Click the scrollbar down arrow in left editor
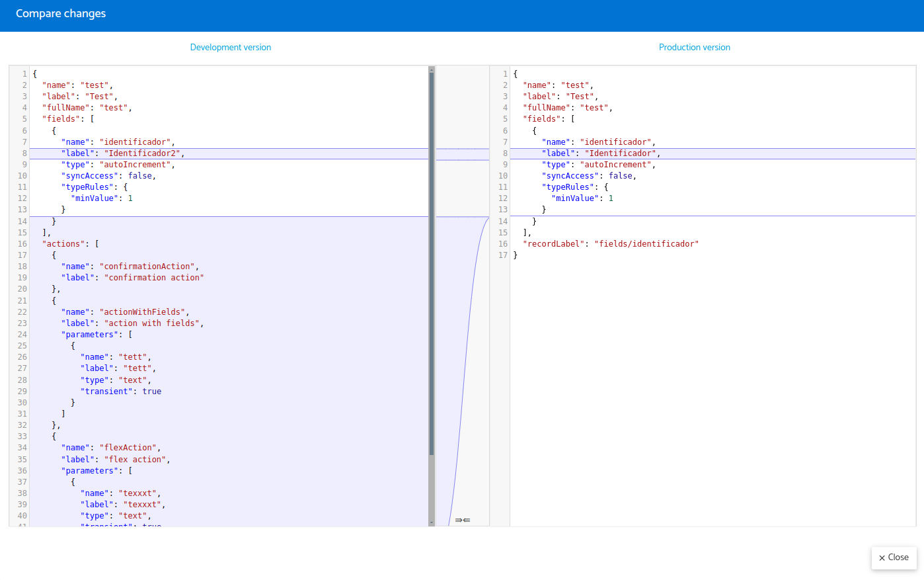 [432, 522]
